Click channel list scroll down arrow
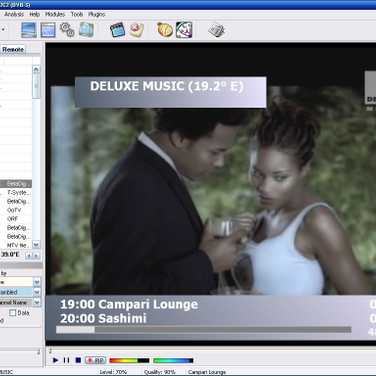 (36, 245)
